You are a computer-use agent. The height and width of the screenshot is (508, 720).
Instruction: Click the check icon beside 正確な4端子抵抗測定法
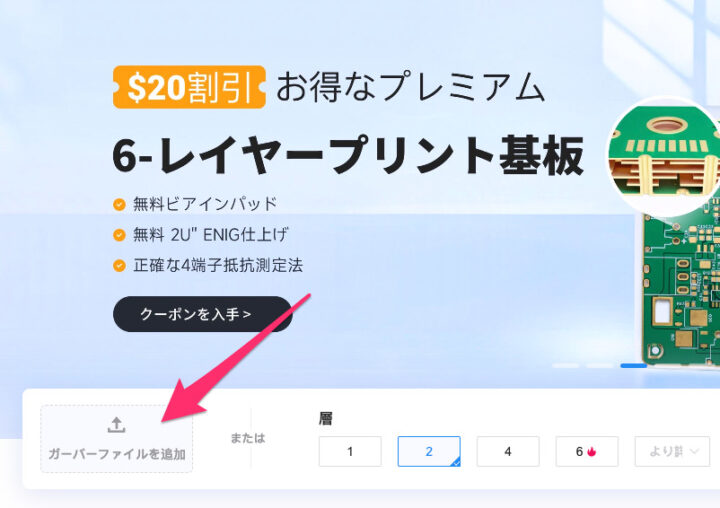pos(119,265)
